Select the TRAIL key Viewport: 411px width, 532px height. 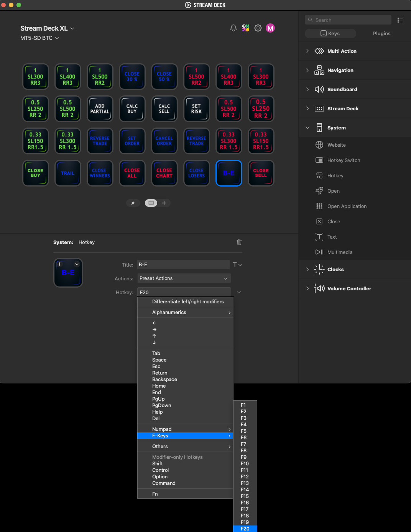67,173
